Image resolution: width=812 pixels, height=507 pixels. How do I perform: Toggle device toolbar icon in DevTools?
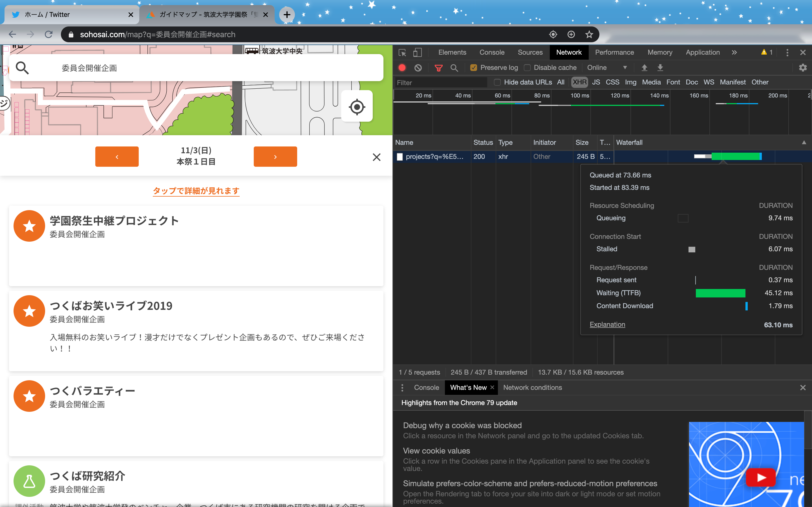(x=417, y=52)
